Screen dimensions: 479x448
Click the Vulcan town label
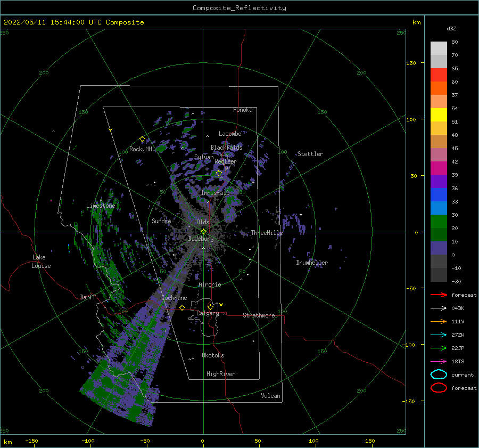pyautogui.click(x=271, y=396)
